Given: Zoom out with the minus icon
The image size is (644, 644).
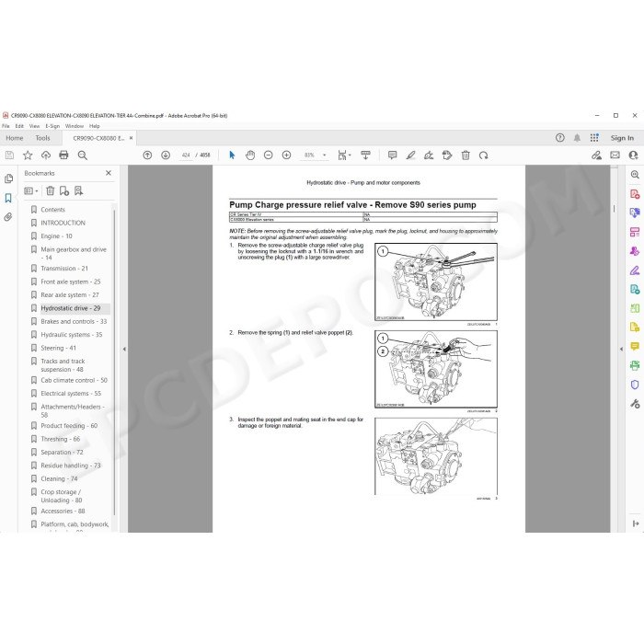Looking at the screenshot, I should [269, 155].
